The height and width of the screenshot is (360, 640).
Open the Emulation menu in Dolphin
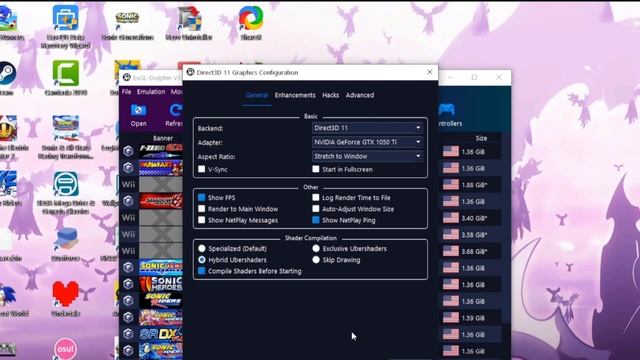click(151, 92)
